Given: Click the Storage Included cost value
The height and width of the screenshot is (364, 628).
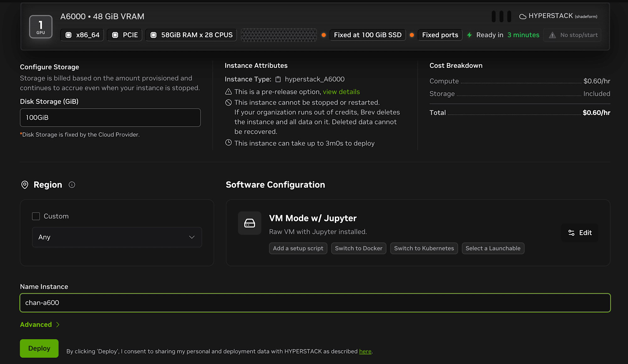Looking at the screenshot, I should (x=597, y=94).
